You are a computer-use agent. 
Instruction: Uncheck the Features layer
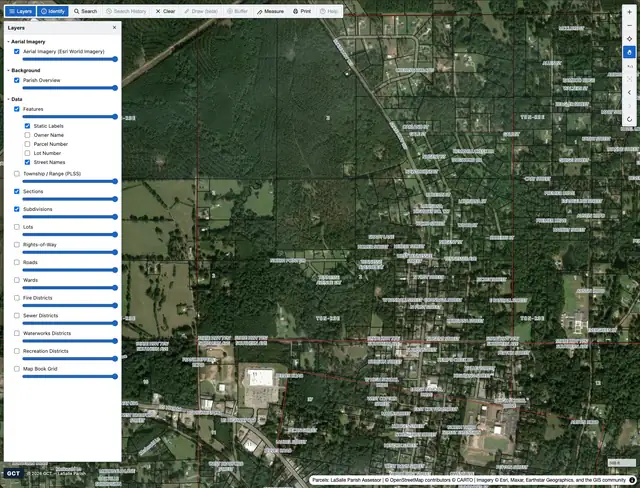17,109
